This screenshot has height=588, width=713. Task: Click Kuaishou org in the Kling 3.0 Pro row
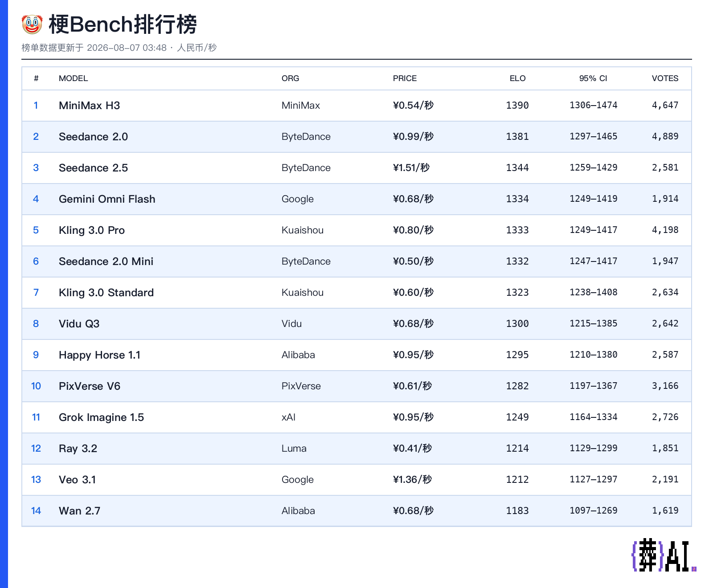click(x=303, y=230)
